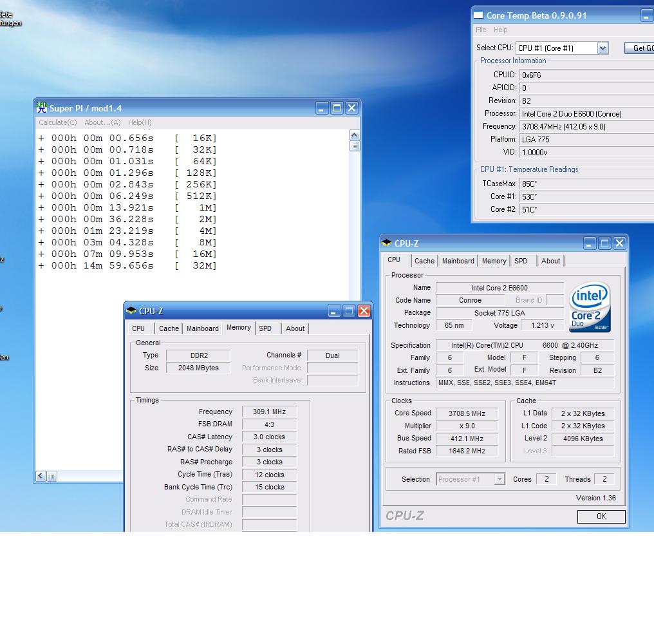Close the Super PI window

coord(351,108)
